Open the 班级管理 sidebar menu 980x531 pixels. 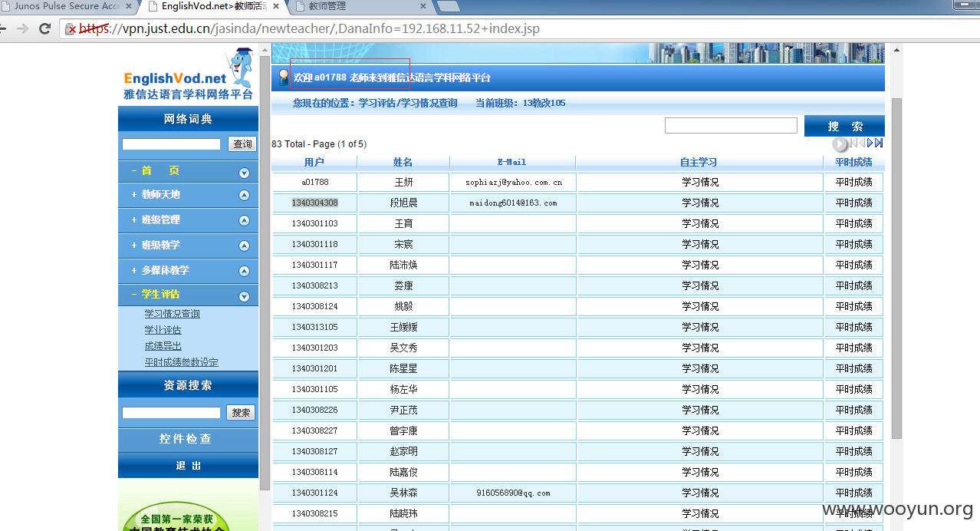click(160, 220)
